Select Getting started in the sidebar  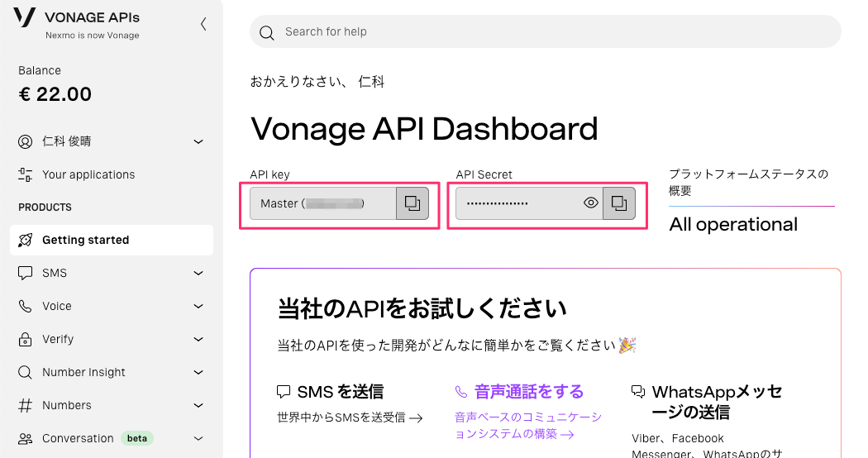pos(112,241)
